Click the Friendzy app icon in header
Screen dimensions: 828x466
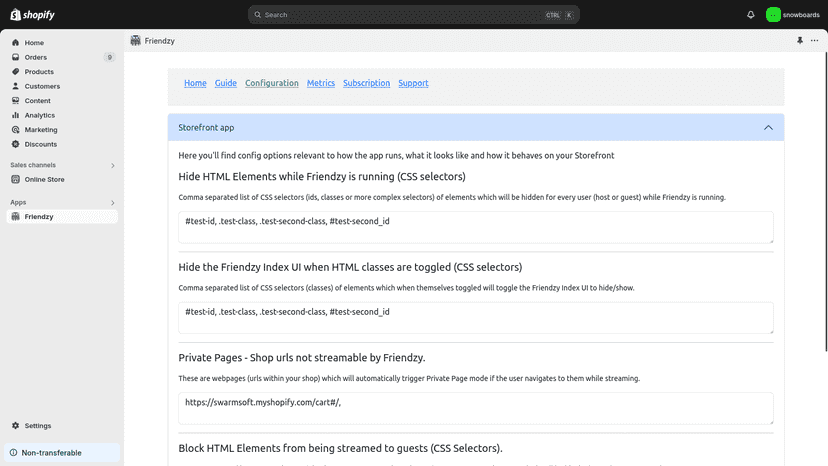136,41
